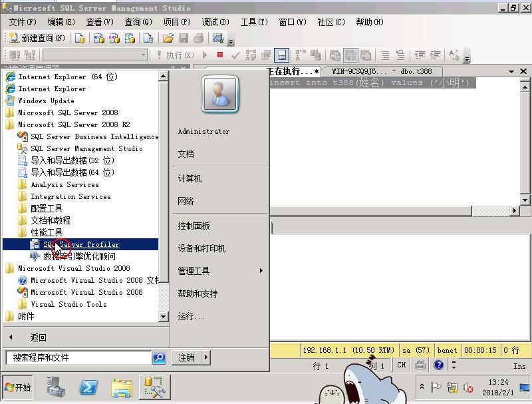Expand the 管理工具 submenu arrow
The width and height of the screenshot is (532, 404).
coord(261,271)
